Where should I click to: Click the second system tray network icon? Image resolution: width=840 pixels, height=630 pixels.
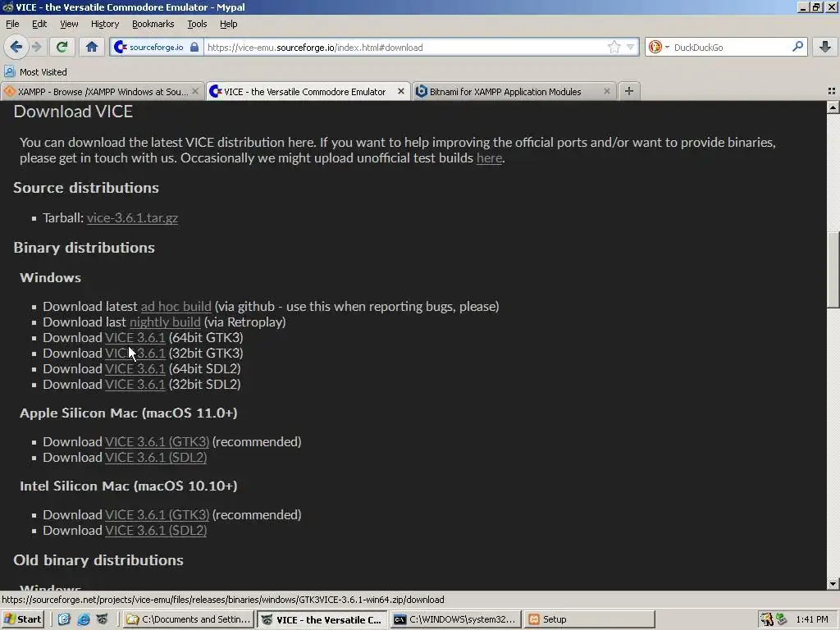point(782,619)
